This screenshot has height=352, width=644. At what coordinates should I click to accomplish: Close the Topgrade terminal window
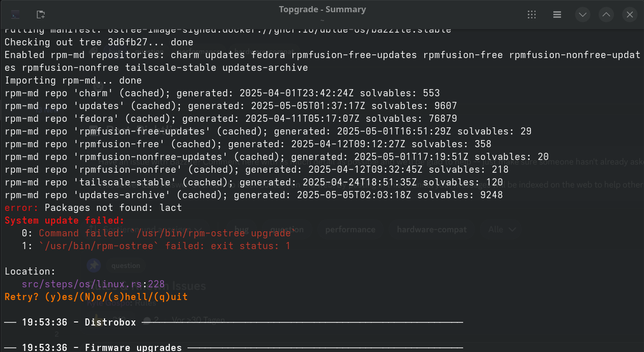click(x=630, y=14)
